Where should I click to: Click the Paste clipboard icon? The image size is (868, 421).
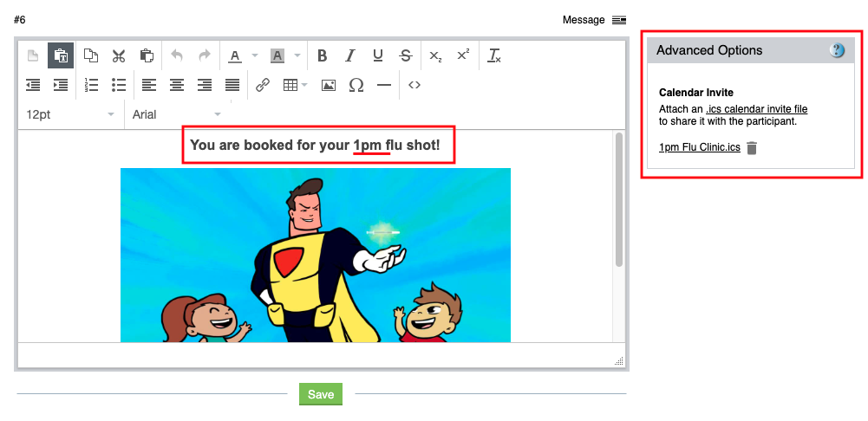[147, 55]
